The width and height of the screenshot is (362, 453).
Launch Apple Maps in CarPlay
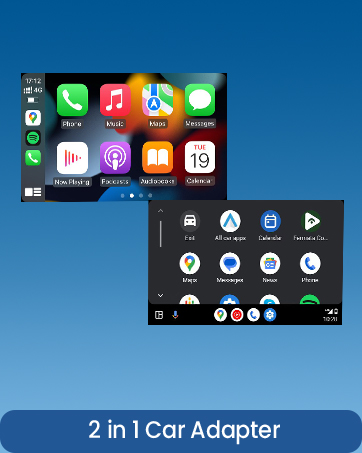click(157, 100)
